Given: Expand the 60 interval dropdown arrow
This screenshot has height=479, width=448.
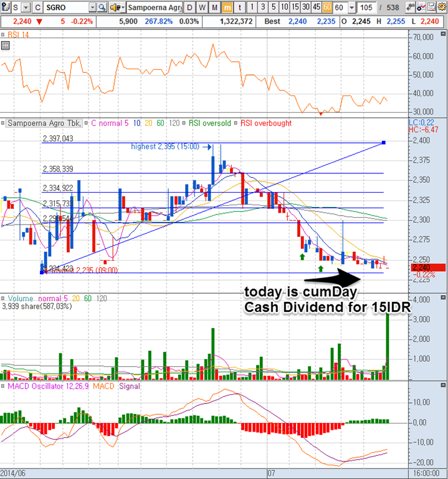Looking at the screenshot, I should coord(351,7).
